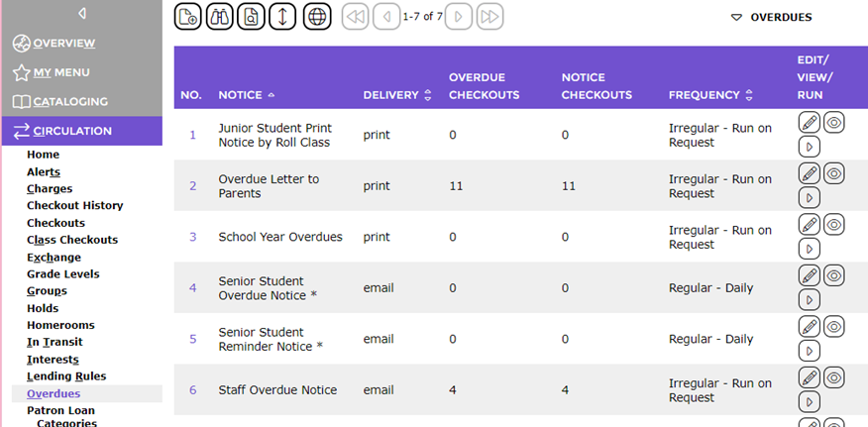868x427 pixels.
Task: View Junior Student Print Notice eye icon
Action: point(834,123)
